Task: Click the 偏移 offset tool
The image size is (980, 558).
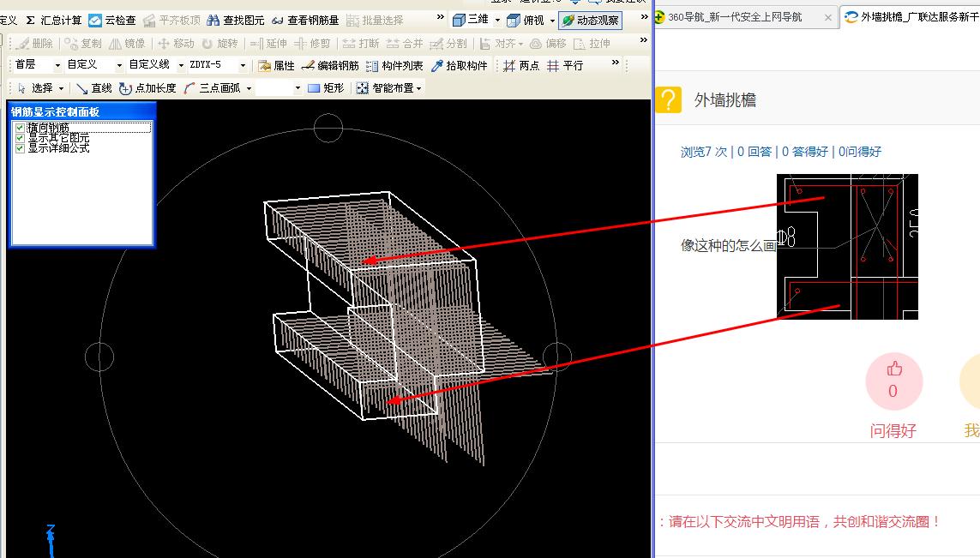Action: (548, 43)
